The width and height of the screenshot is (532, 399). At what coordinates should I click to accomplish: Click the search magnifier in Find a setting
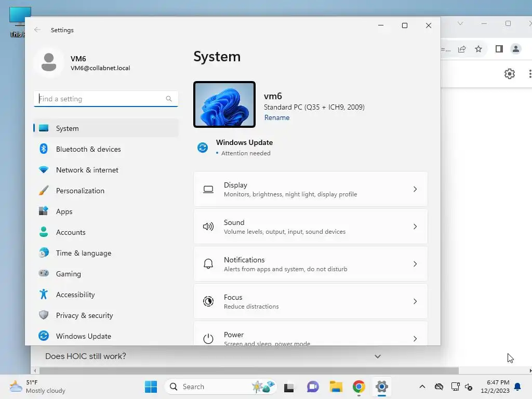(x=169, y=99)
